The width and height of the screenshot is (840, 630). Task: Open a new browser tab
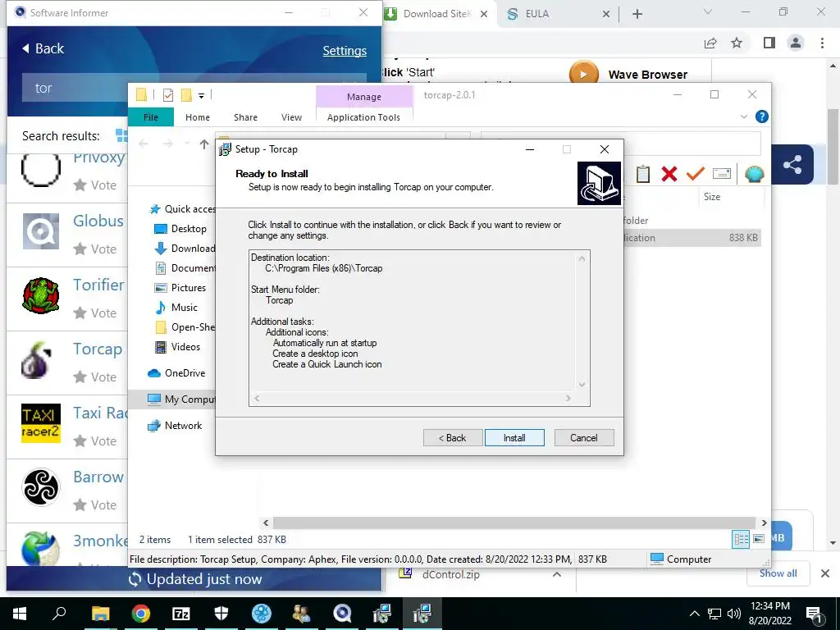pos(637,14)
